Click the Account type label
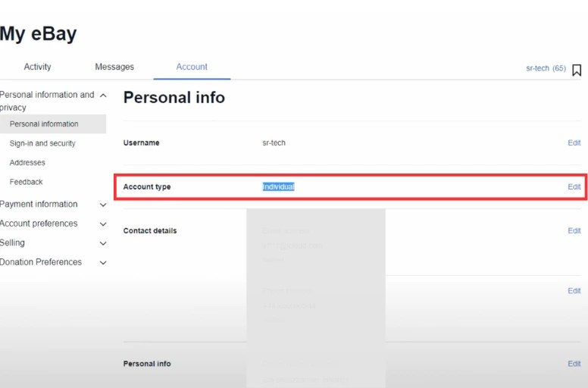Image resolution: width=588 pixels, height=388 pixels. coord(147,186)
